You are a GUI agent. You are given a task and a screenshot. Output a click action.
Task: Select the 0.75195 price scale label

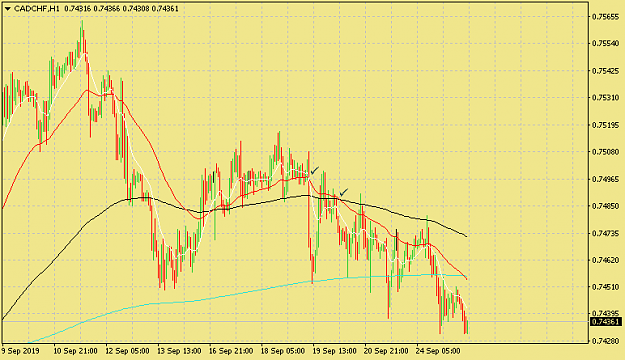[605, 125]
